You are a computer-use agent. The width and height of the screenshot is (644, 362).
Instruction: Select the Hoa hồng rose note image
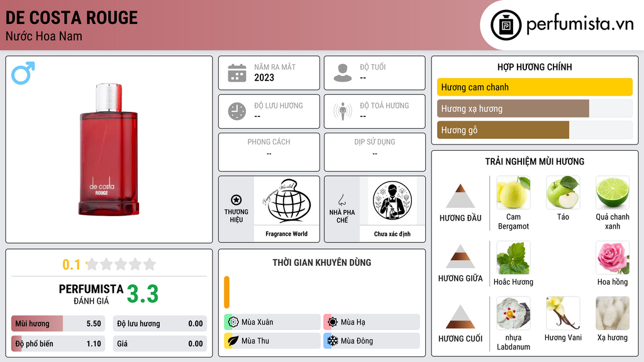[613, 258]
